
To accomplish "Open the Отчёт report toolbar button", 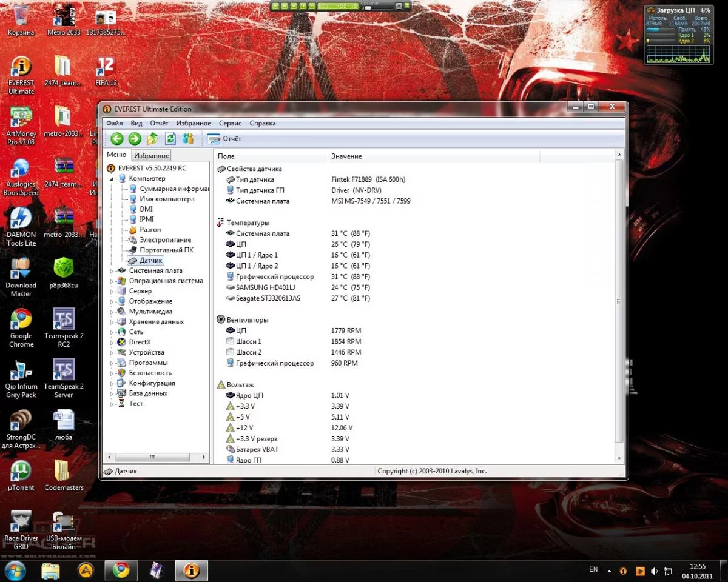I will click(224, 139).
